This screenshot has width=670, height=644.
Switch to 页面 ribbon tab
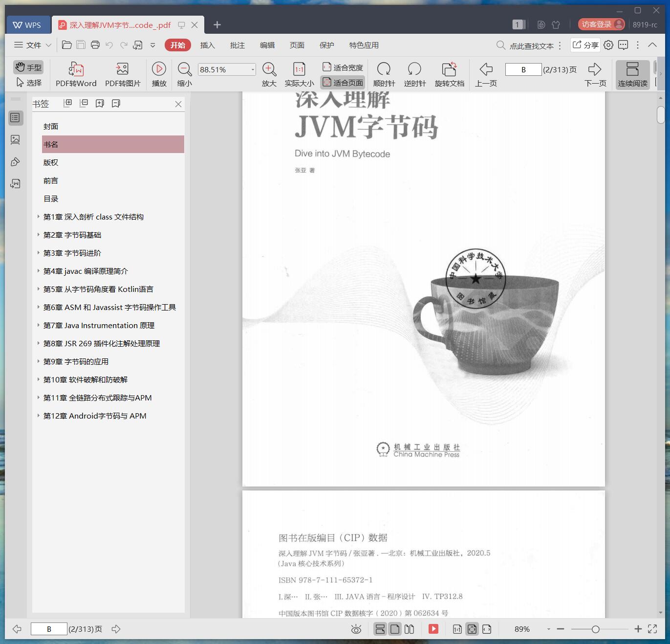pos(297,45)
